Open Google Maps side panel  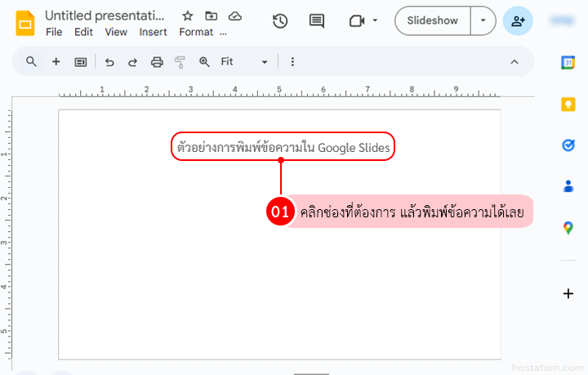click(x=568, y=228)
